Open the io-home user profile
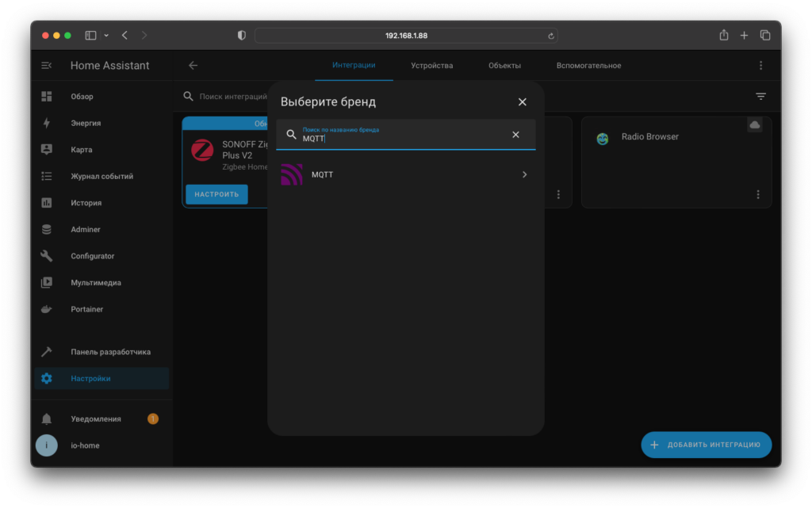 pos(102,445)
